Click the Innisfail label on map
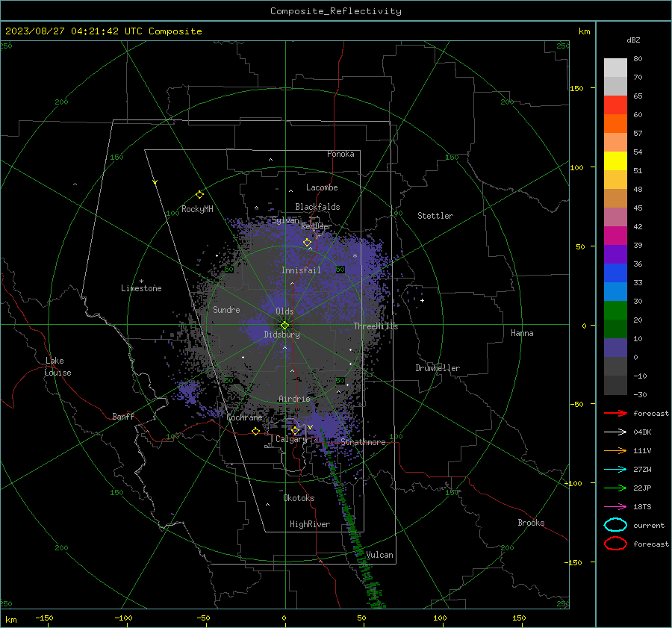The image size is (672, 628). [301, 270]
